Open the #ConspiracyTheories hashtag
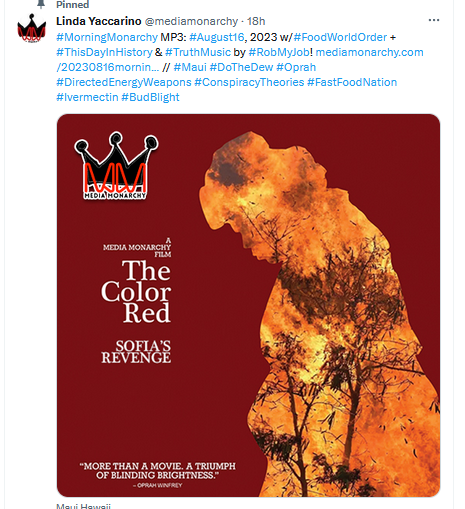 click(249, 82)
